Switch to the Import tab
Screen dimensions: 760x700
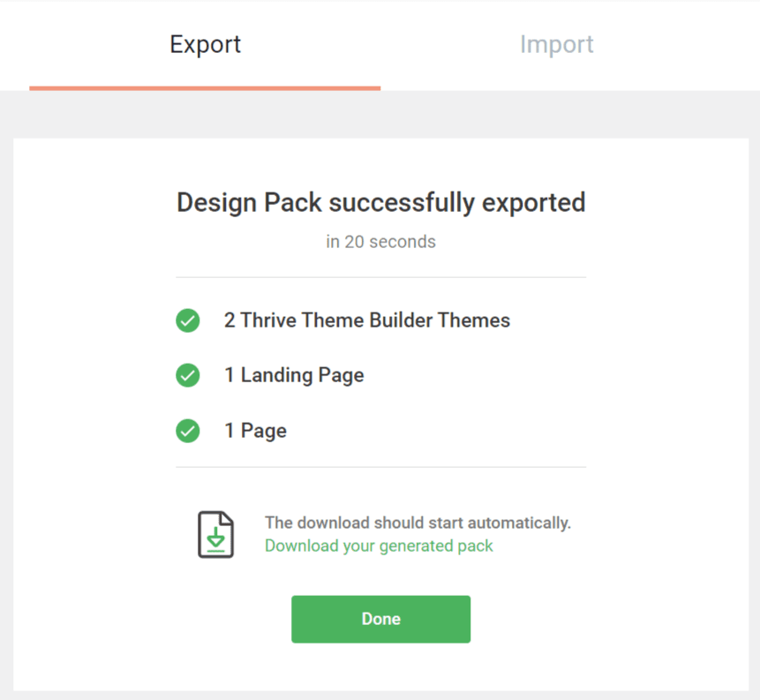pyautogui.click(x=556, y=45)
